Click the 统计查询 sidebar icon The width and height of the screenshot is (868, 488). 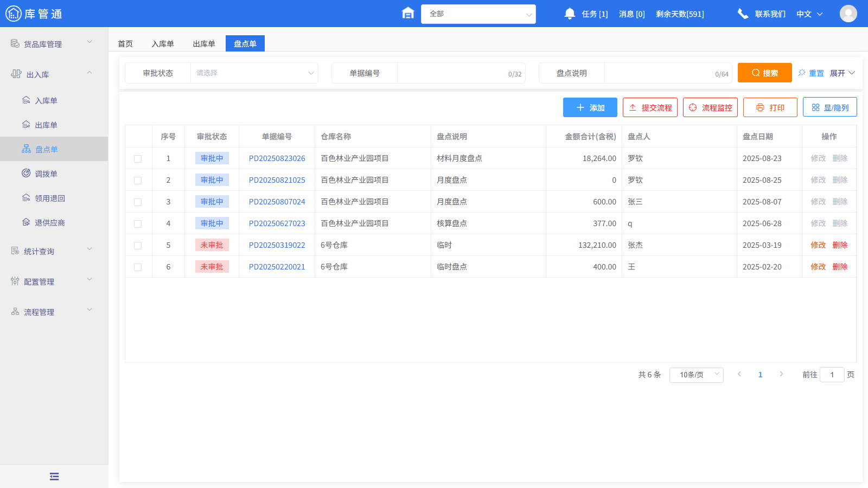click(x=15, y=251)
